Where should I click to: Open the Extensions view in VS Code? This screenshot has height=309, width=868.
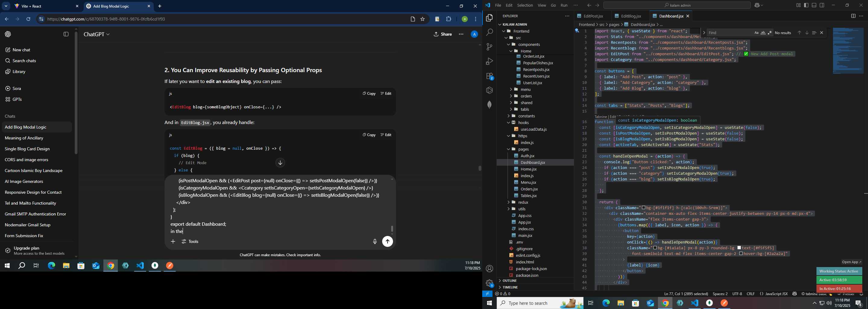(x=489, y=76)
